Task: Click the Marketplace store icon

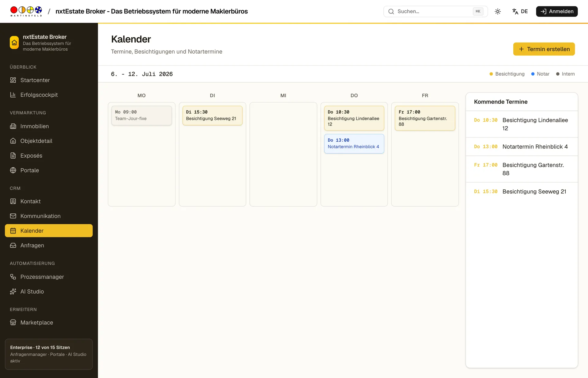Action: coord(13,323)
